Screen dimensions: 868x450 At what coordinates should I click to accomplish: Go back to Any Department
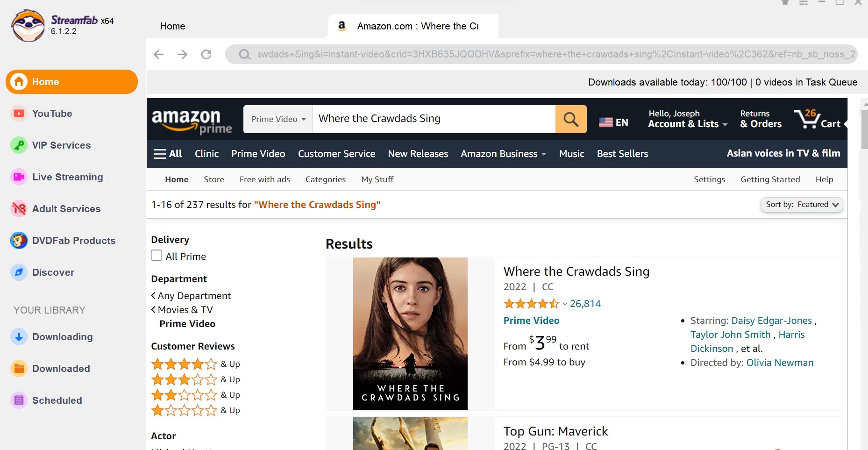pos(191,296)
